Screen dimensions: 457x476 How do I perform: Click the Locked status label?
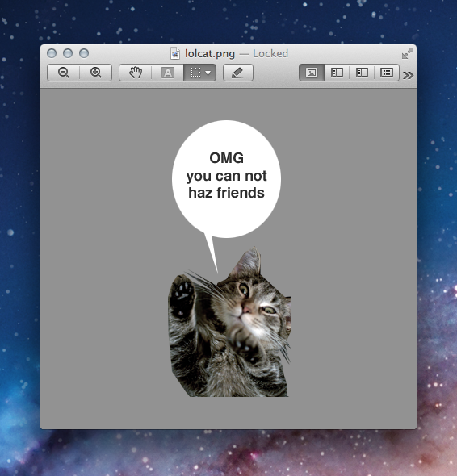(270, 54)
